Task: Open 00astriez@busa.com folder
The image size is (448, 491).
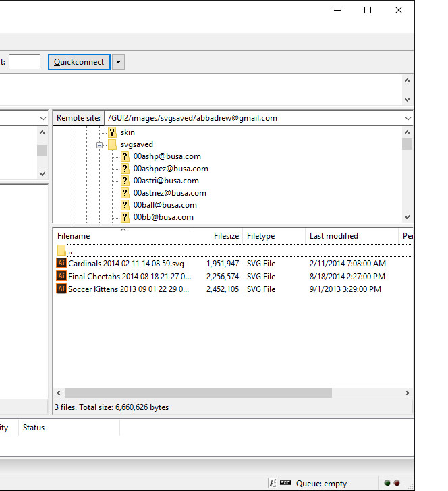Action: click(x=170, y=193)
